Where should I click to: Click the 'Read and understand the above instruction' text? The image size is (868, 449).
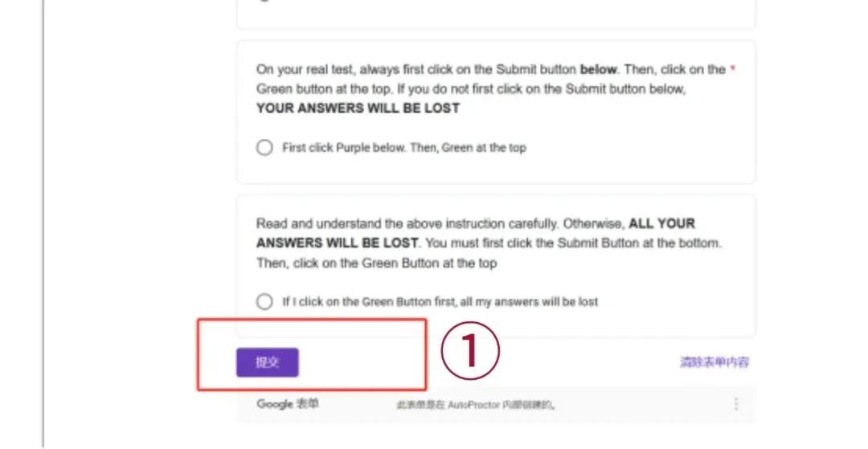point(489,243)
